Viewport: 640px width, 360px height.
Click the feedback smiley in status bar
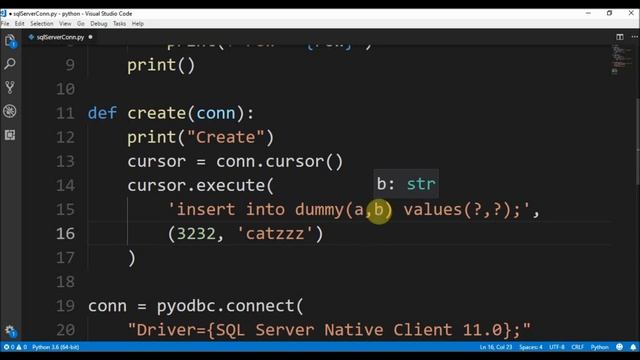click(619, 347)
